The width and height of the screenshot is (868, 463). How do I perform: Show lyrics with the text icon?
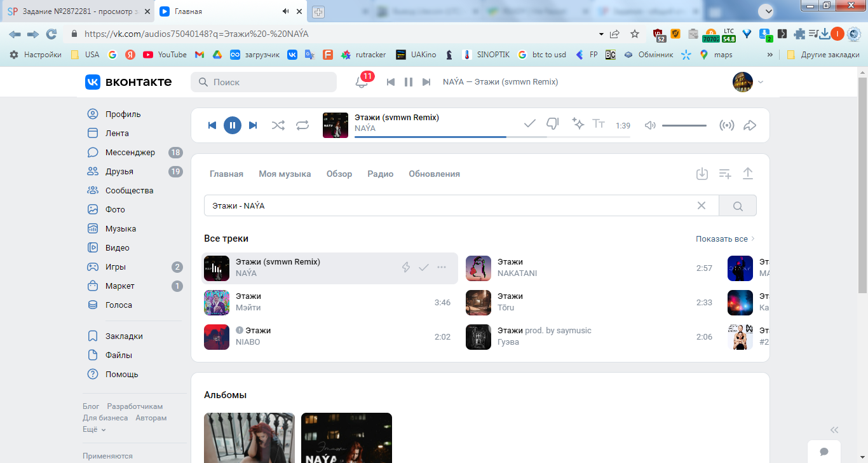599,124
